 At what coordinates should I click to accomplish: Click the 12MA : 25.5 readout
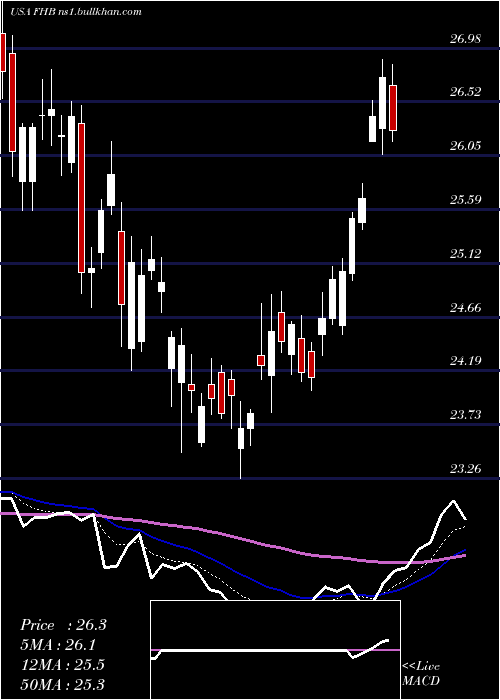pos(62,665)
